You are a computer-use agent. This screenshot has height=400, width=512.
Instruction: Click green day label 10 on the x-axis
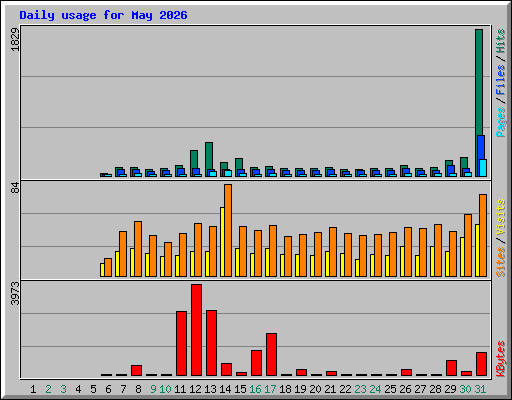click(165, 389)
